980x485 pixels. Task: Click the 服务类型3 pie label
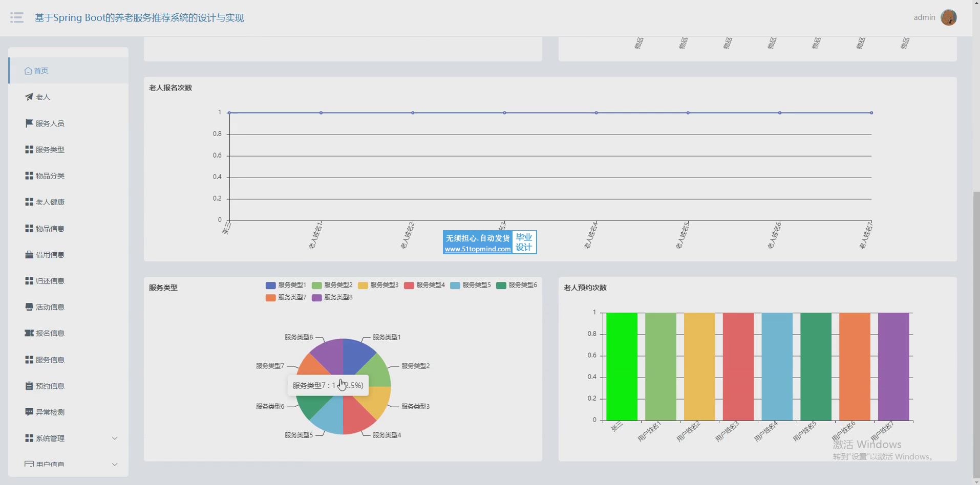coord(415,406)
